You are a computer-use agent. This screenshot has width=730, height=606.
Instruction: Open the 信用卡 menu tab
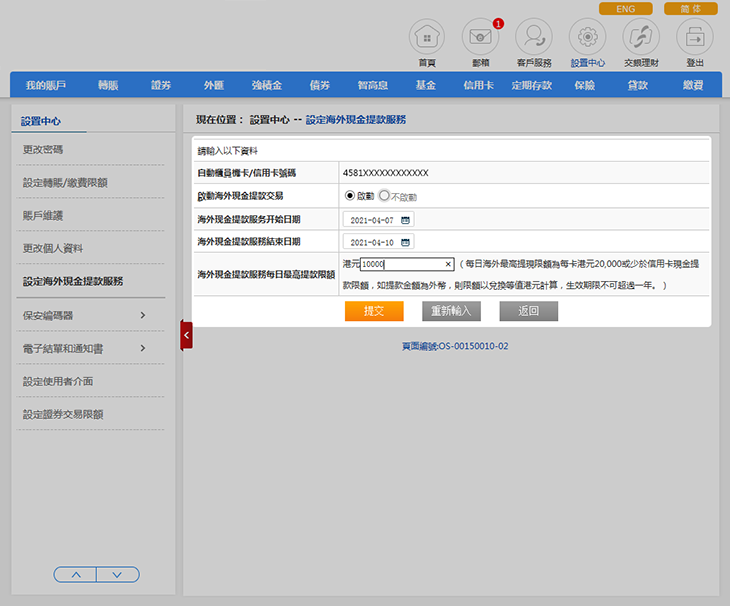point(479,86)
